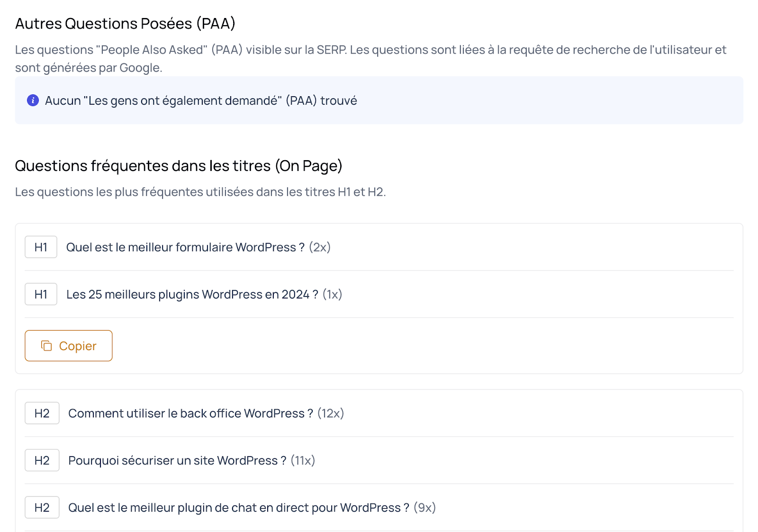The height and width of the screenshot is (532, 758).
Task: Click the H2 badge beside sécuriser un site question
Action: [42, 460]
